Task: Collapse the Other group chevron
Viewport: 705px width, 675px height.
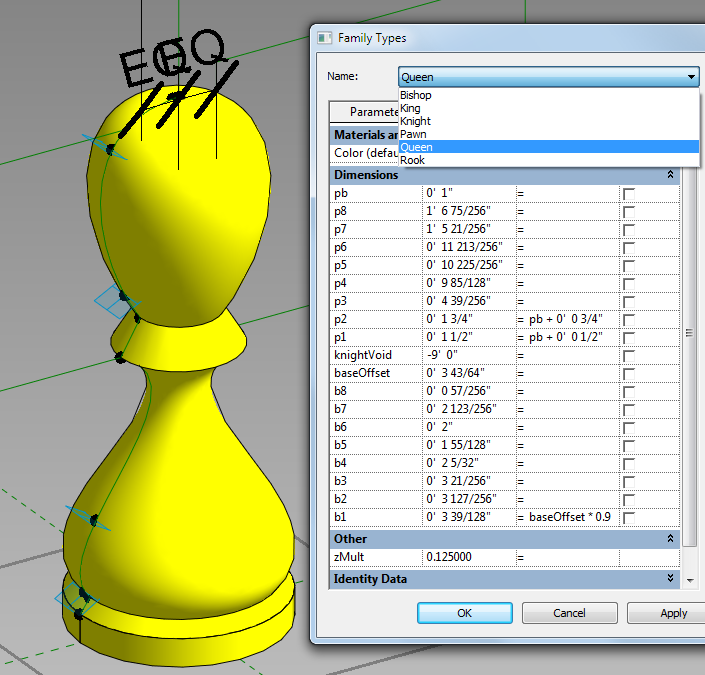Action: (x=670, y=538)
